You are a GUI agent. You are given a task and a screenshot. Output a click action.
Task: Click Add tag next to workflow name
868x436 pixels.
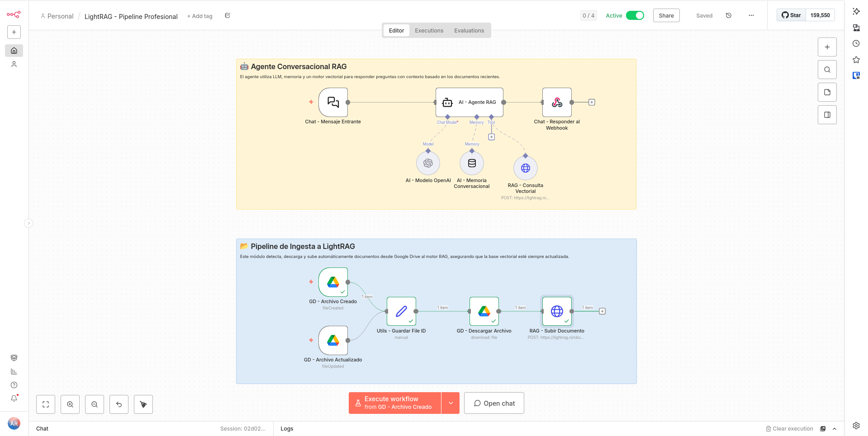pyautogui.click(x=200, y=16)
